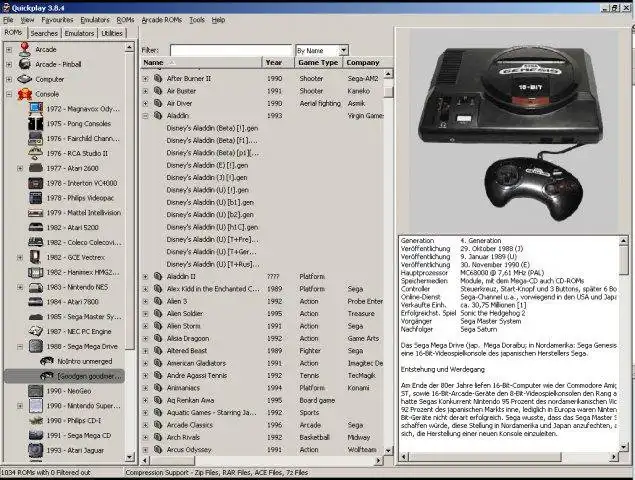Click the info panel horizontal scrollbar thumb
The height and width of the screenshot is (480, 635).
pos(485,457)
